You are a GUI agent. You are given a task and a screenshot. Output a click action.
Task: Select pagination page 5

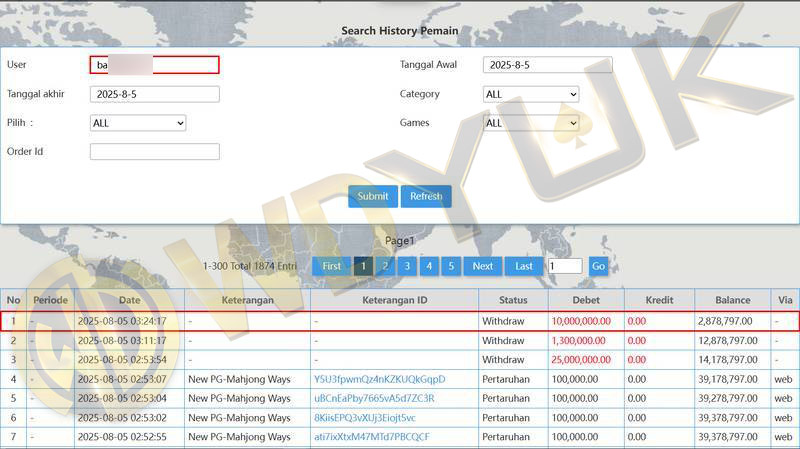click(451, 266)
